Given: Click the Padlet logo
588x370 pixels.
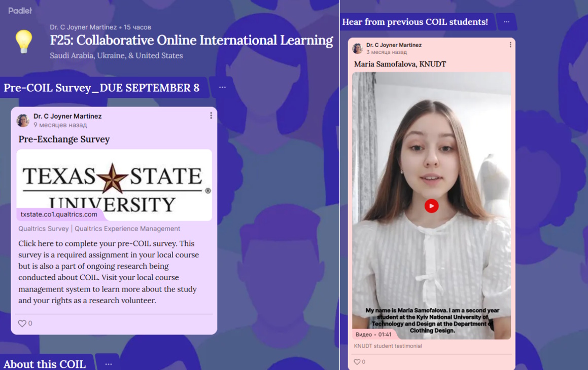Looking at the screenshot, I should pos(20,10).
